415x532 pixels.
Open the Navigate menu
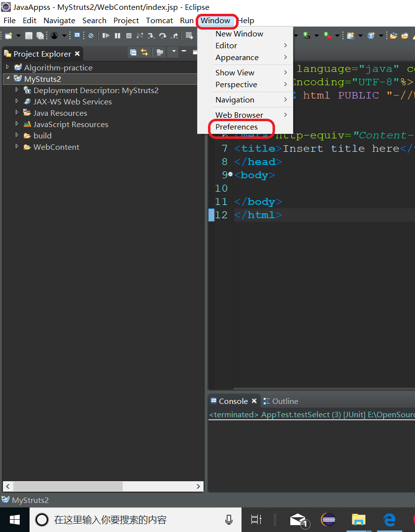[60, 21]
